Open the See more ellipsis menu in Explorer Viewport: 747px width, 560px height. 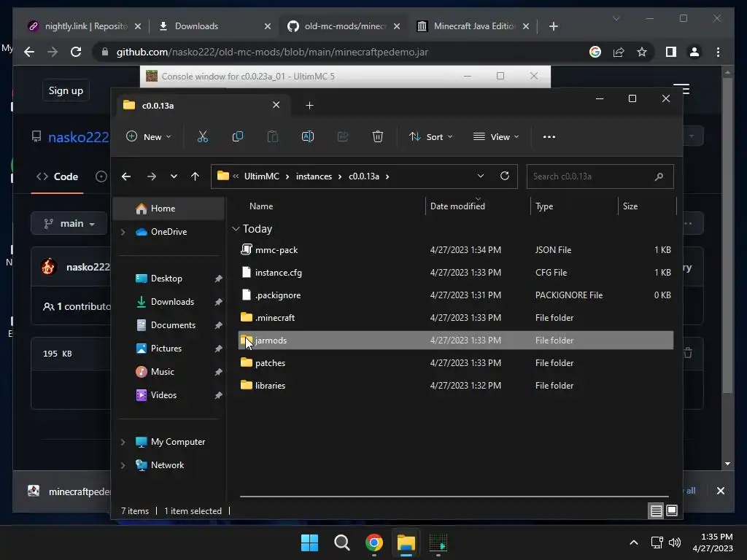click(549, 136)
